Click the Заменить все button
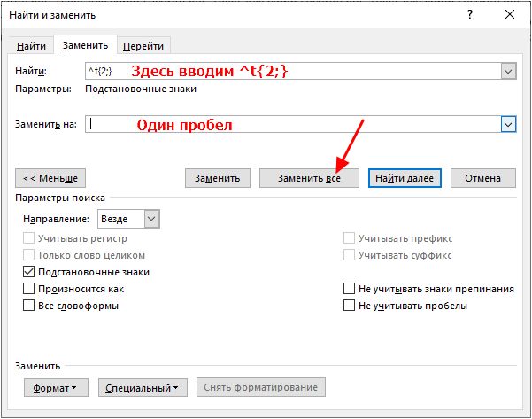 pyautogui.click(x=309, y=178)
